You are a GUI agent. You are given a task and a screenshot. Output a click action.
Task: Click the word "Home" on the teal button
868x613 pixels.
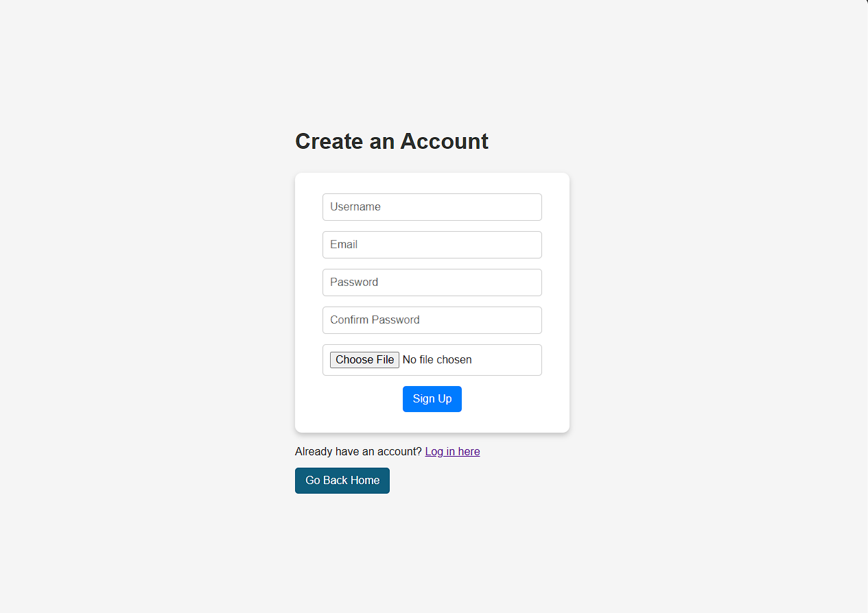[x=365, y=481]
